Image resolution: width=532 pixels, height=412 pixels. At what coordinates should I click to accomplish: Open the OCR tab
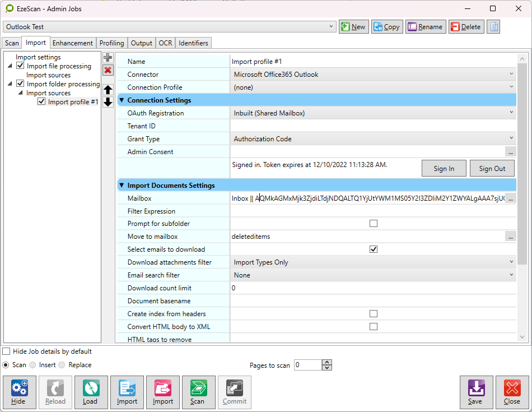[x=165, y=43]
